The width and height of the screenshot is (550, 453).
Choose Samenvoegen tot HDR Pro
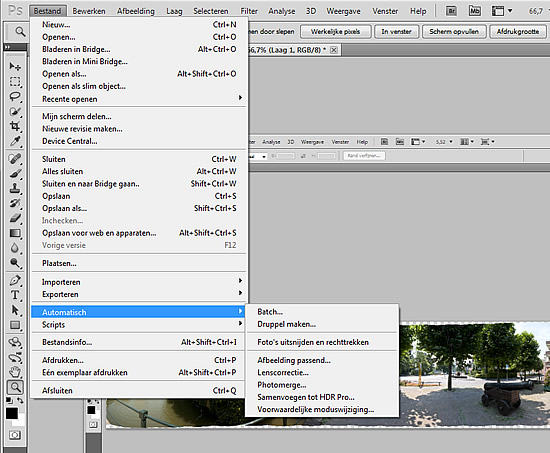322,397
